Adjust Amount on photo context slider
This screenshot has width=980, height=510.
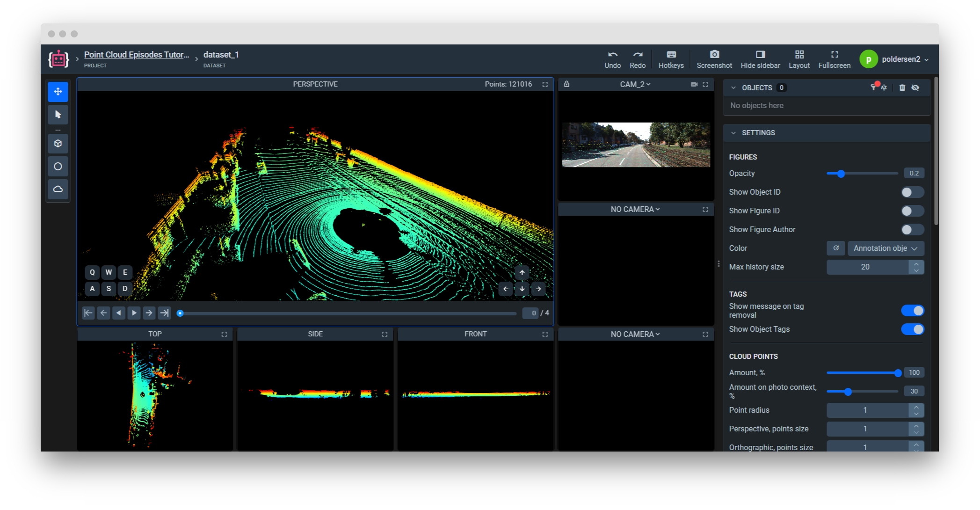pyautogui.click(x=862, y=392)
